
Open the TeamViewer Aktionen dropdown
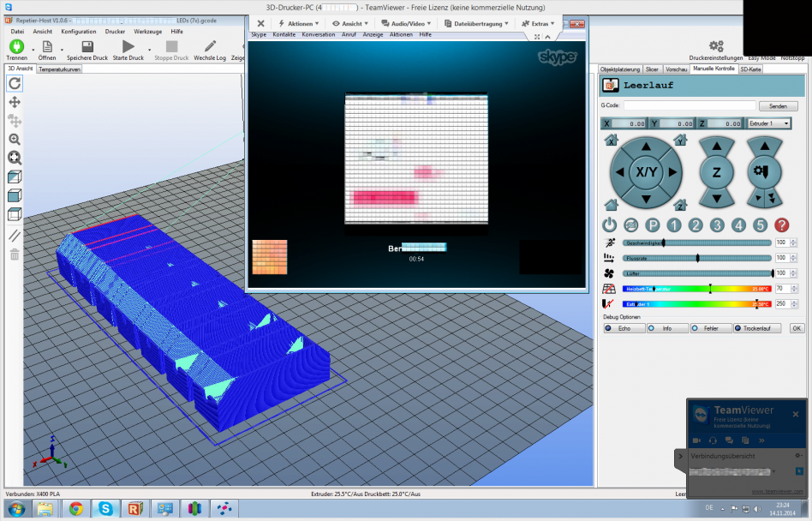click(298, 23)
